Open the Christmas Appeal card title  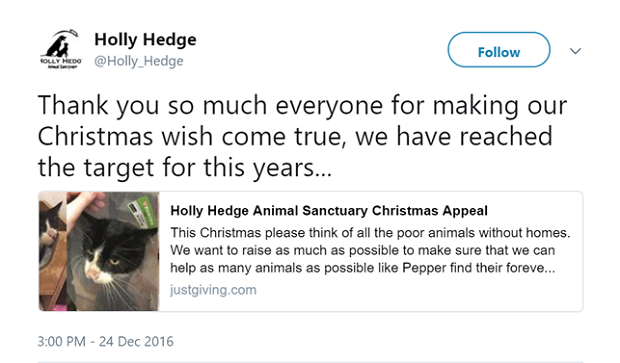(329, 211)
